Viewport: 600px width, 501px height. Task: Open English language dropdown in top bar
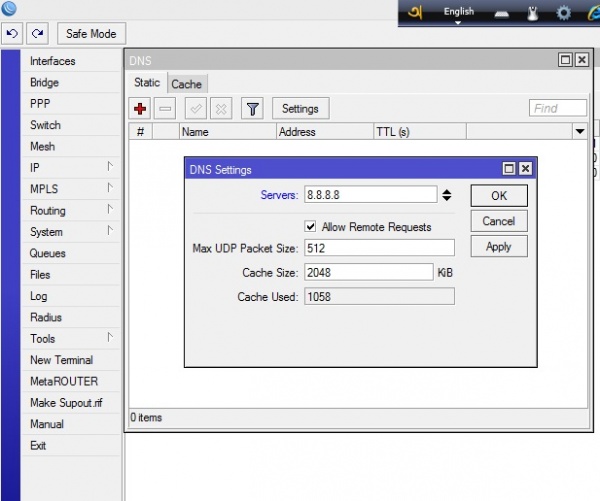458,13
